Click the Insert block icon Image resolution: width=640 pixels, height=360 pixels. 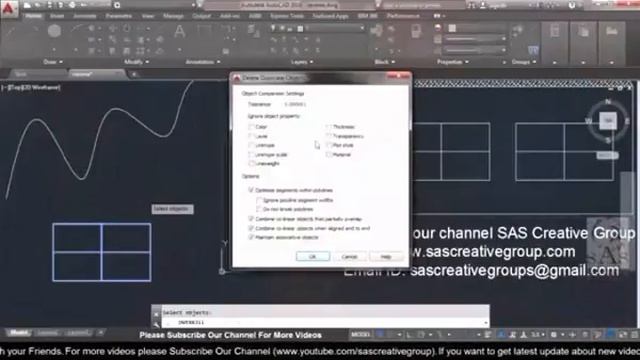click(x=376, y=31)
